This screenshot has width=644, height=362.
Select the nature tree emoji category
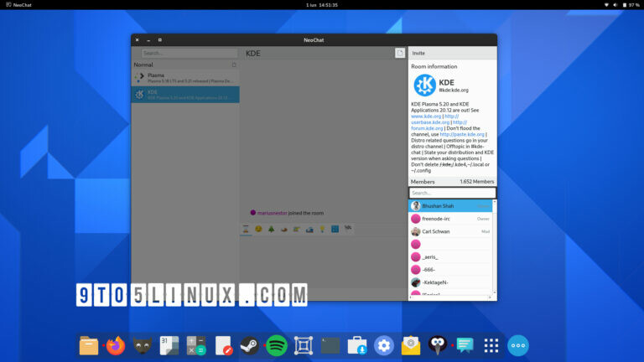[x=271, y=229]
